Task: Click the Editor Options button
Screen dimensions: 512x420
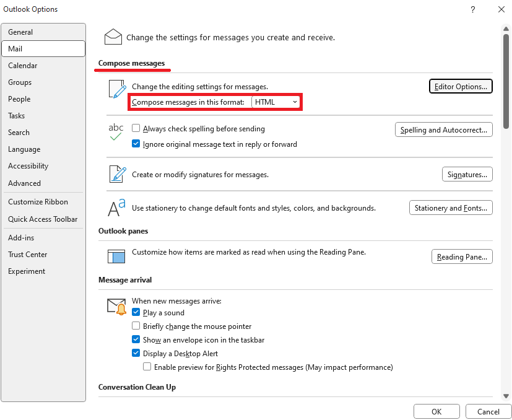Action: (461, 86)
